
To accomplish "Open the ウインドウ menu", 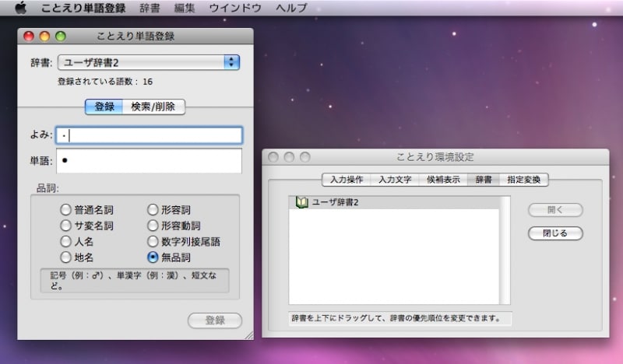I will [235, 8].
